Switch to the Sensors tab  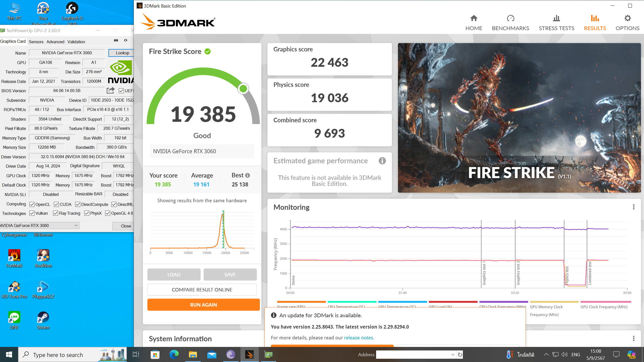click(36, 42)
